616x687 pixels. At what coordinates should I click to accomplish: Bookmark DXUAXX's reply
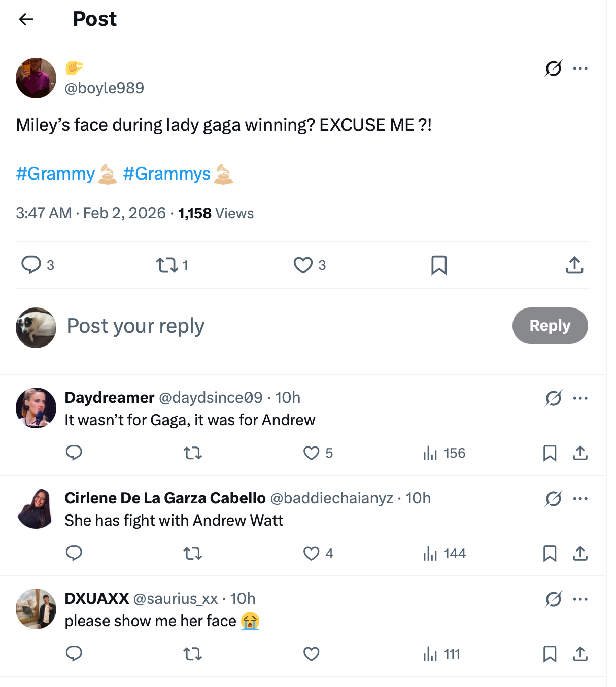(550, 654)
